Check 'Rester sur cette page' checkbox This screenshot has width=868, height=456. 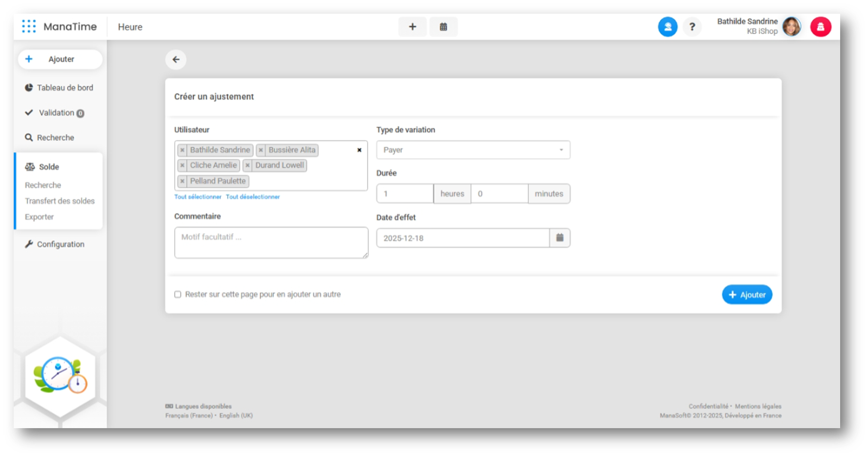pyautogui.click(x=178, y=294)
